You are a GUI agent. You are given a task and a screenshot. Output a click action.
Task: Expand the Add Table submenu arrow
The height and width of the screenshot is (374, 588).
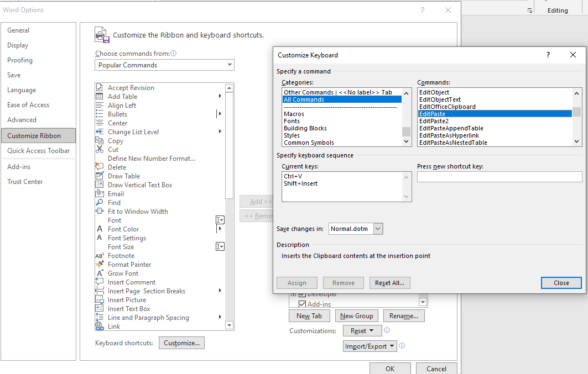[220, 96]
